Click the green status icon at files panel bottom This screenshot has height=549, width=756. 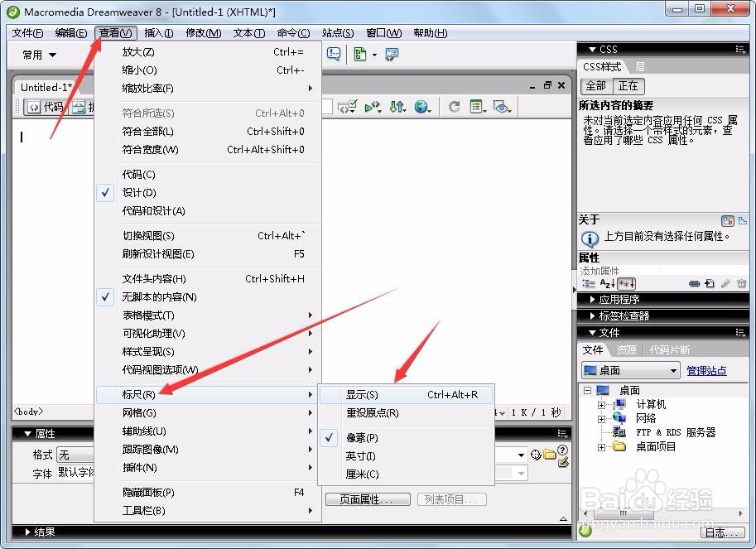click(585, 531)
